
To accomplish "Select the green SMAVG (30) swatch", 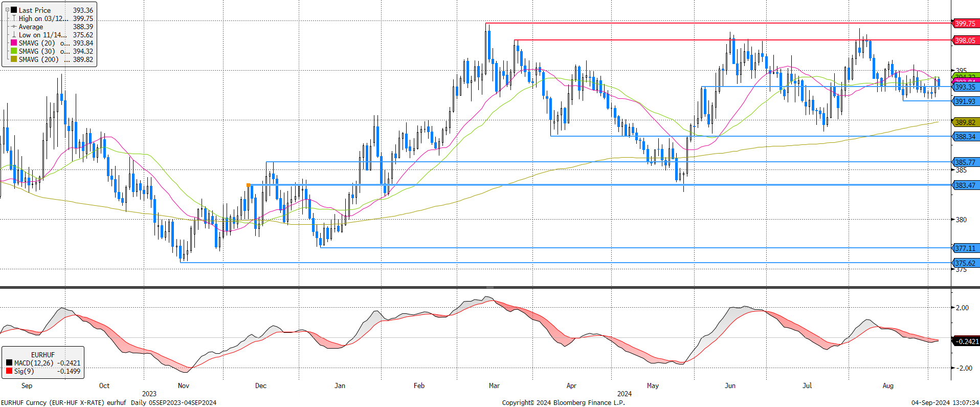I will coord(14,51).
